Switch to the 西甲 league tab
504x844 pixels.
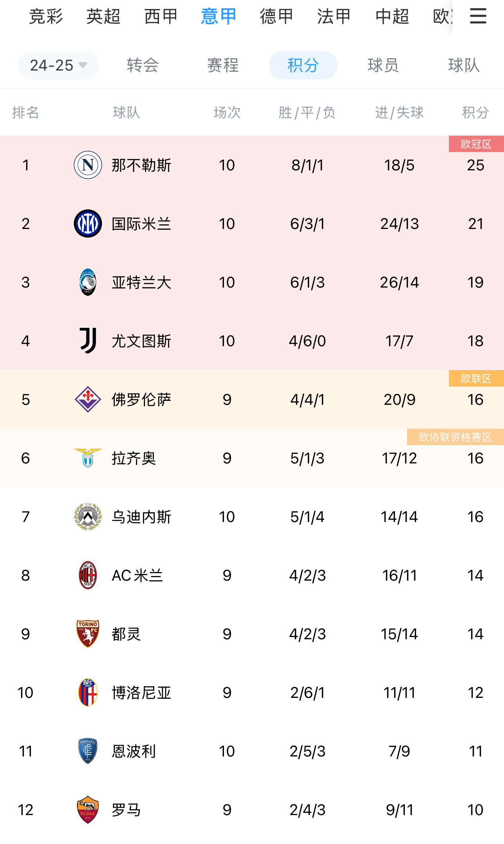pyautogui.click(x=161, y=16)
